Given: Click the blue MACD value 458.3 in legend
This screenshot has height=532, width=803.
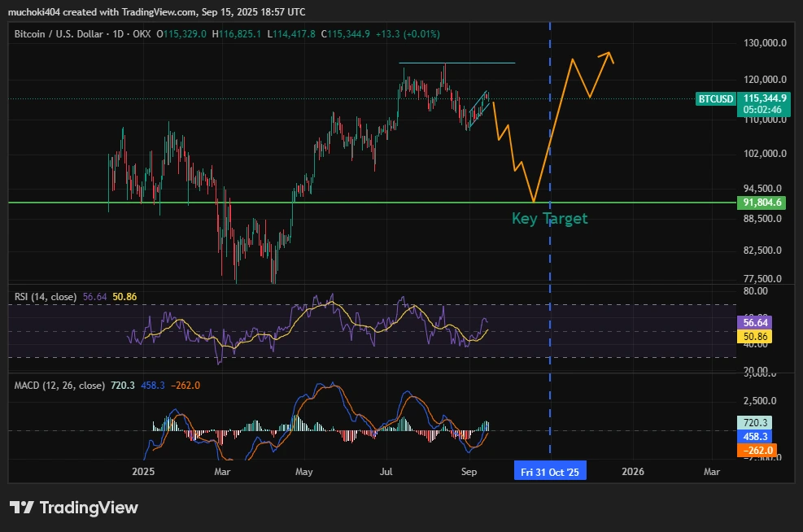Looking at the screenshot, I should (x=153, y=386).
